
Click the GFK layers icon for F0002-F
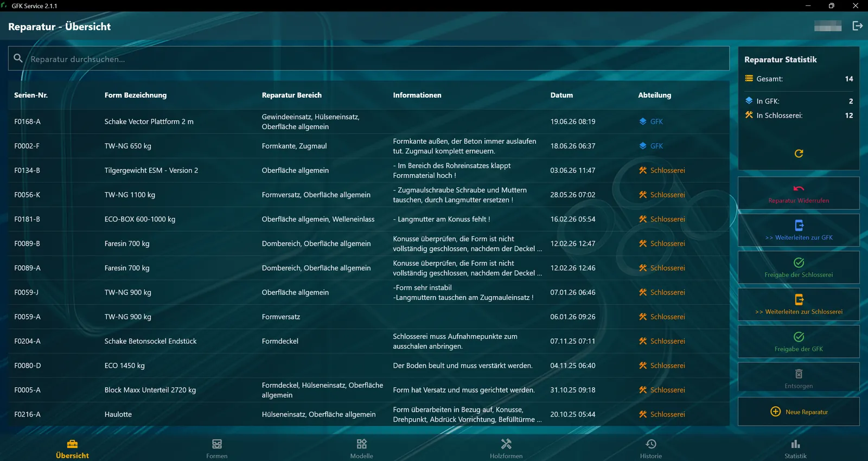(x=643, y=146)
